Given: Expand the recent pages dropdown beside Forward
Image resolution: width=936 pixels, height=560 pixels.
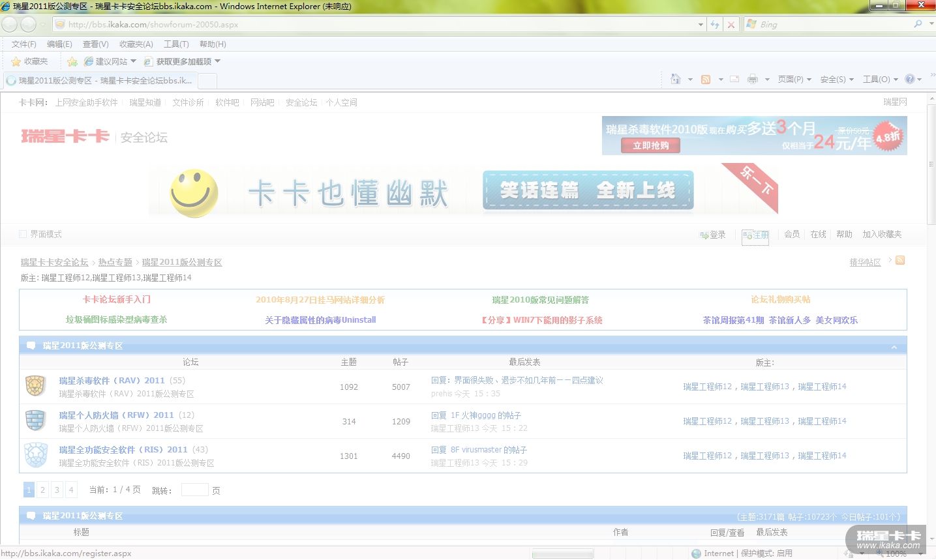Looking at the screenshot, I should (x=43, y=25).
